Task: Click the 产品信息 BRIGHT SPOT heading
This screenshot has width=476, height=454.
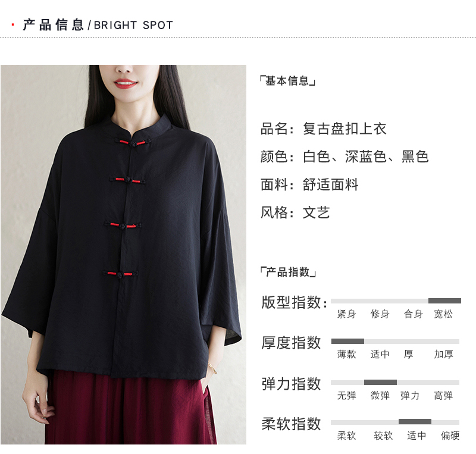Action: point(98,25)
